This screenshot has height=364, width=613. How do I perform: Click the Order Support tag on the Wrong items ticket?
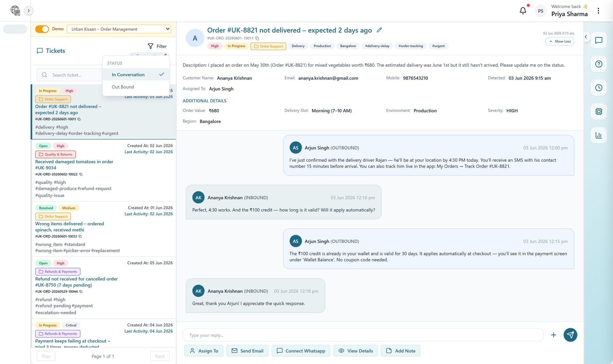click(x=53, y=216)
